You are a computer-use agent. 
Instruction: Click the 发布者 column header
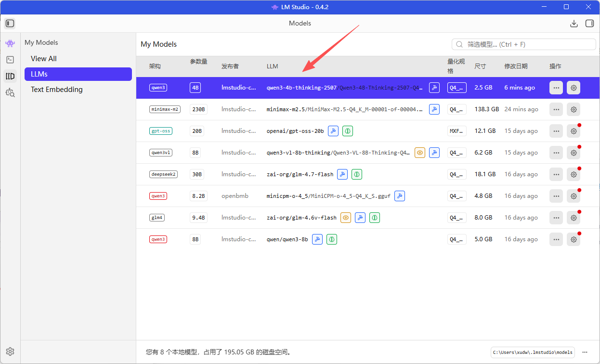[230, 66]
